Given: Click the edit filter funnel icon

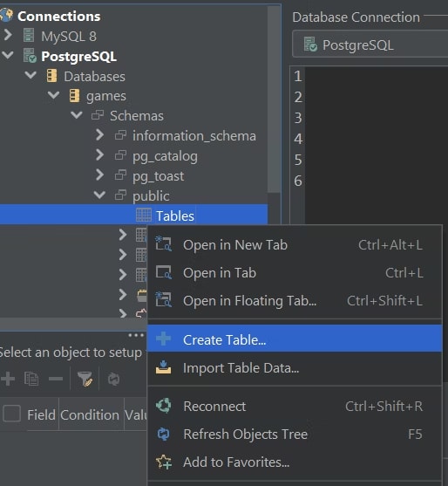Looking at the screenshot, I should (85, 379).
